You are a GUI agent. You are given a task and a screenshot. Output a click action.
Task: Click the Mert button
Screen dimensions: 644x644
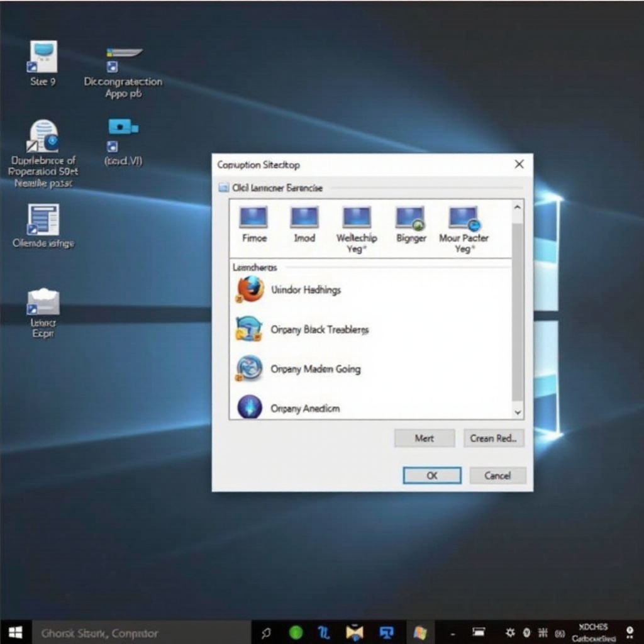(425, 438)
